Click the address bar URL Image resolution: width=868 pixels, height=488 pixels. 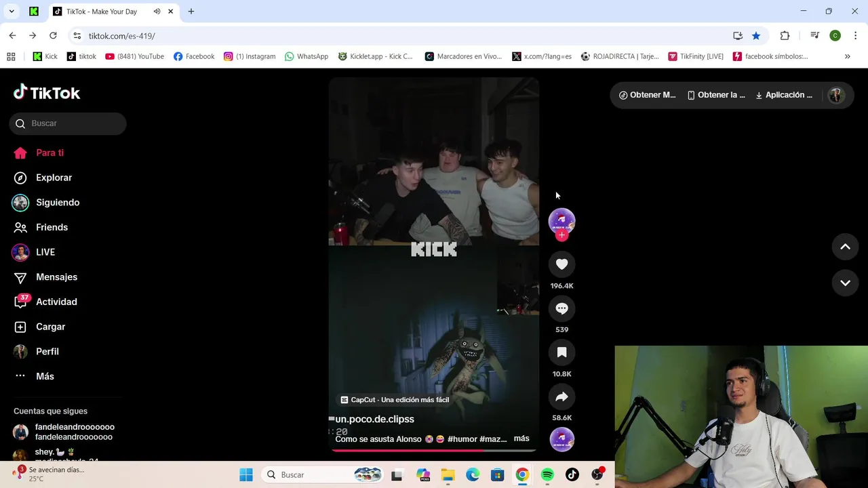coord(122,36)
